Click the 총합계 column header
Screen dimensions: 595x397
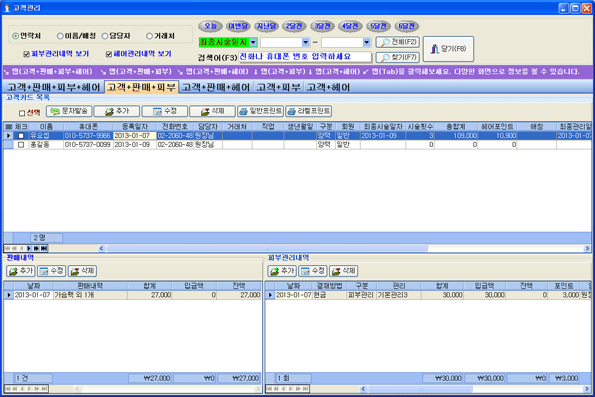click(456, 127)
